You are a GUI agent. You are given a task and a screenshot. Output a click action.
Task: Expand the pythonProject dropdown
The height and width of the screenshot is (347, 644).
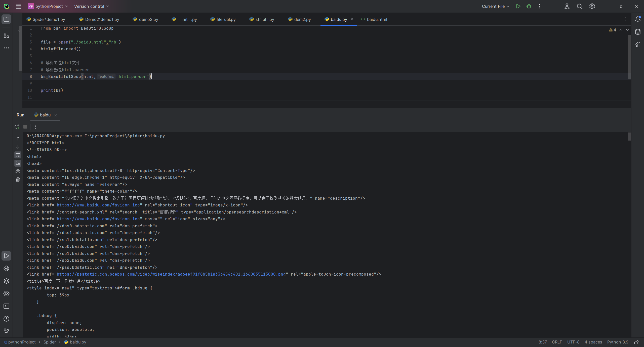48,6
